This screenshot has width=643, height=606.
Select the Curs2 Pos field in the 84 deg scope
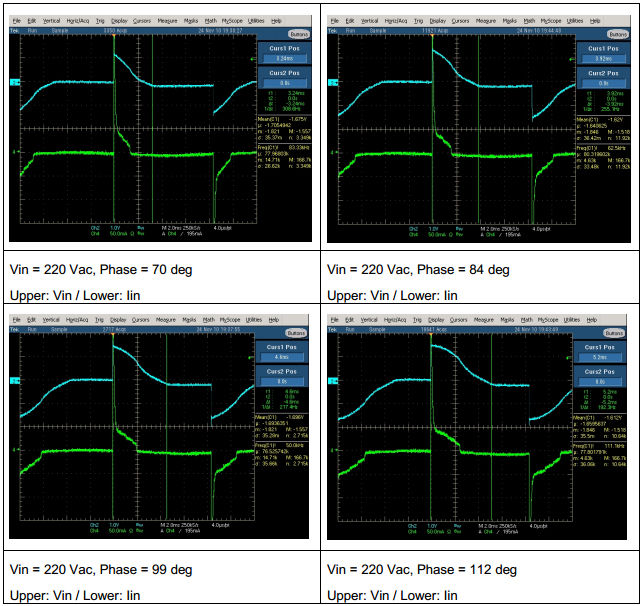tap(598, 82)
